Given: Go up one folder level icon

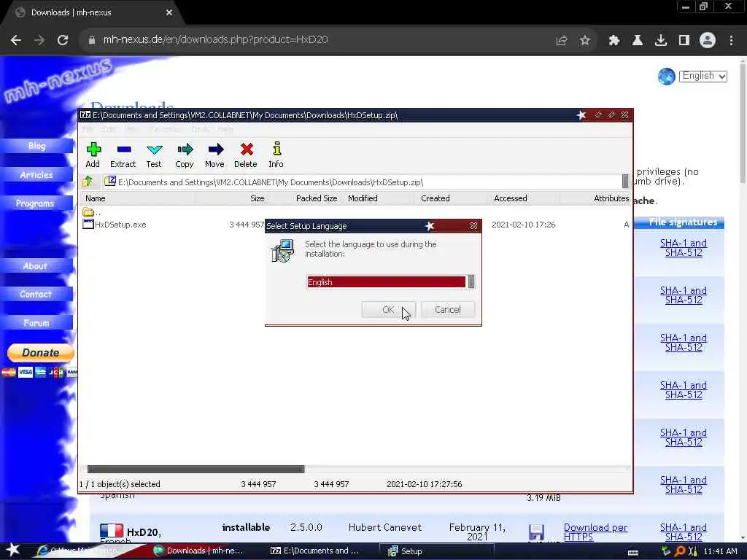Looking at the screenshot, I should [x=88, y=182].
